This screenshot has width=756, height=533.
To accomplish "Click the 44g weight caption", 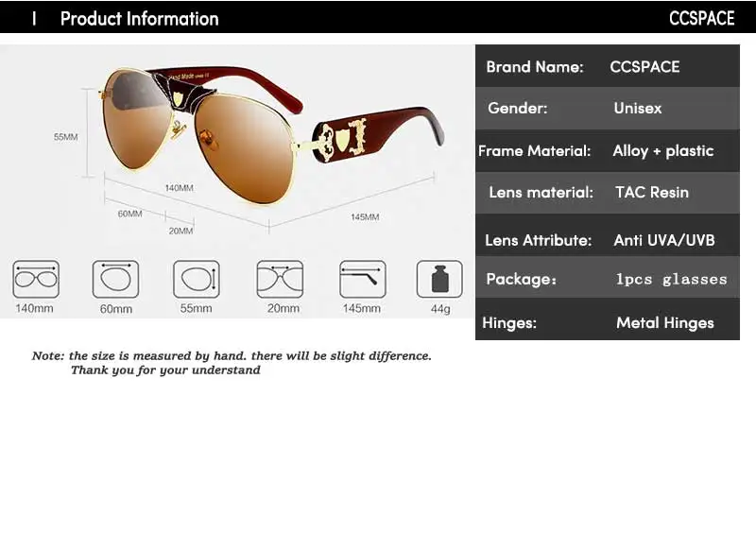I will (440, 309).
